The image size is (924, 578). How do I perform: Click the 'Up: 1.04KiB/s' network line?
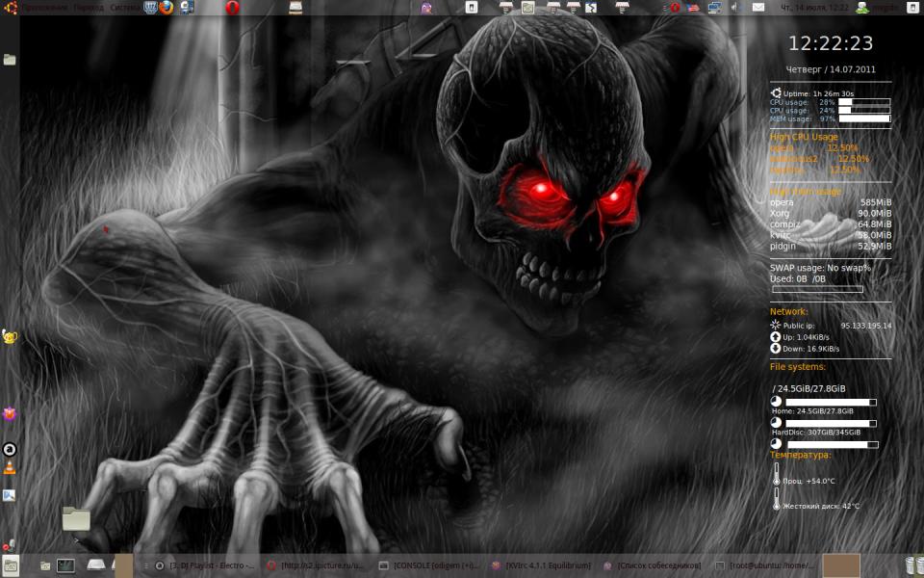(x=800, y=337)
